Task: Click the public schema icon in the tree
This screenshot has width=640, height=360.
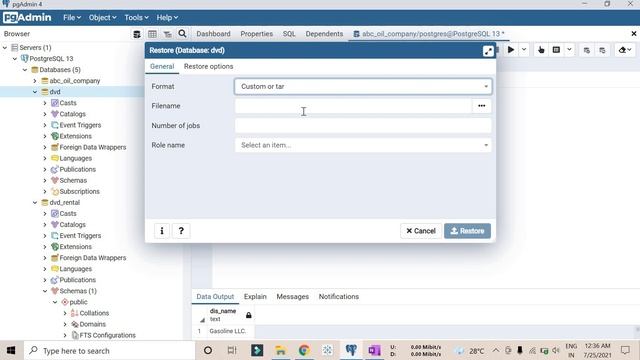Action: pyautogui.click(x=64, y=302)
